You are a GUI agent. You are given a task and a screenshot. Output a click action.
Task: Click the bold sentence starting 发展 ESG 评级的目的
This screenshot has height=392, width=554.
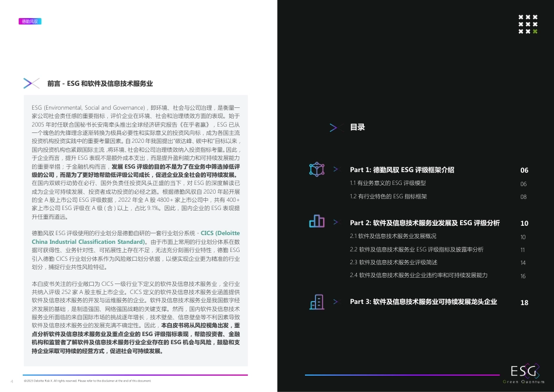pos(136,171)
